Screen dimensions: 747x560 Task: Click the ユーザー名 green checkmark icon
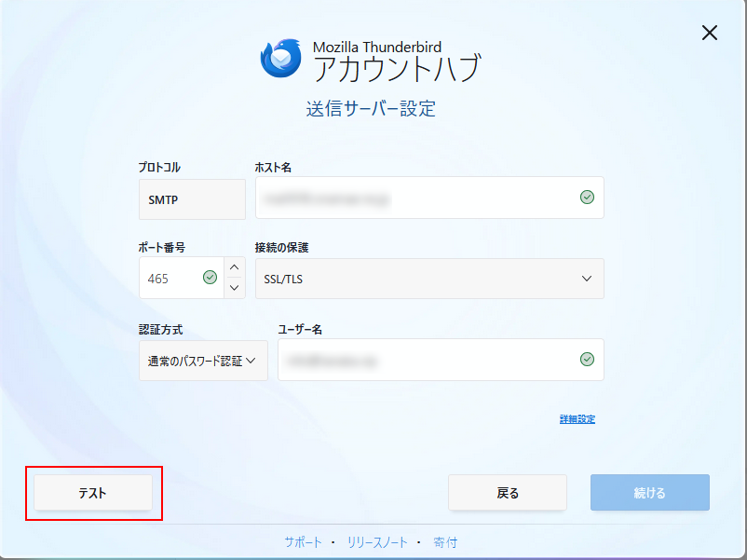click(587, 360)
